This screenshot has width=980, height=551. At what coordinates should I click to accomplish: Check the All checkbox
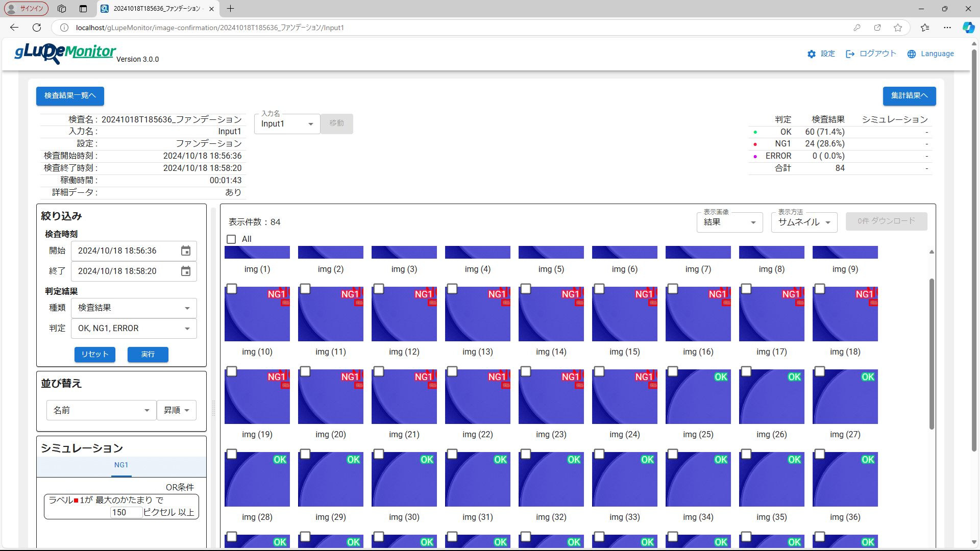point(231,239)
